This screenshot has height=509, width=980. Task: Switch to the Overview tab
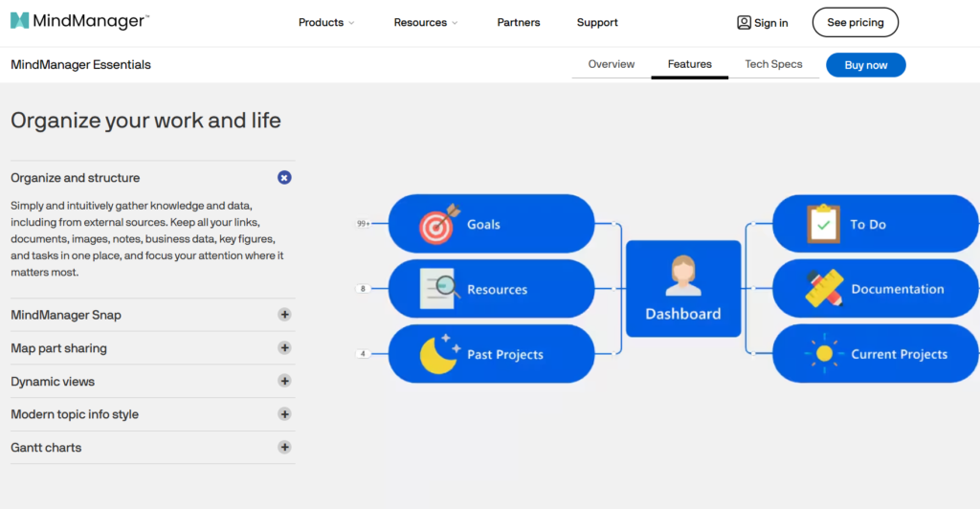click(611, 64)
